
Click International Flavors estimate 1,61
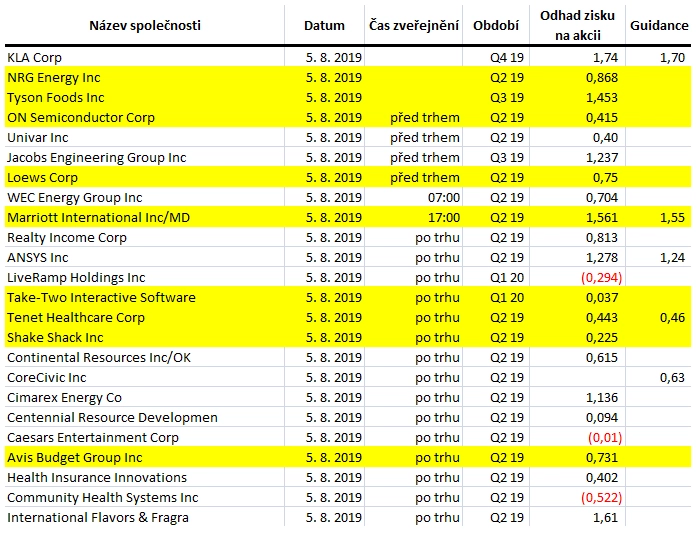605,518
